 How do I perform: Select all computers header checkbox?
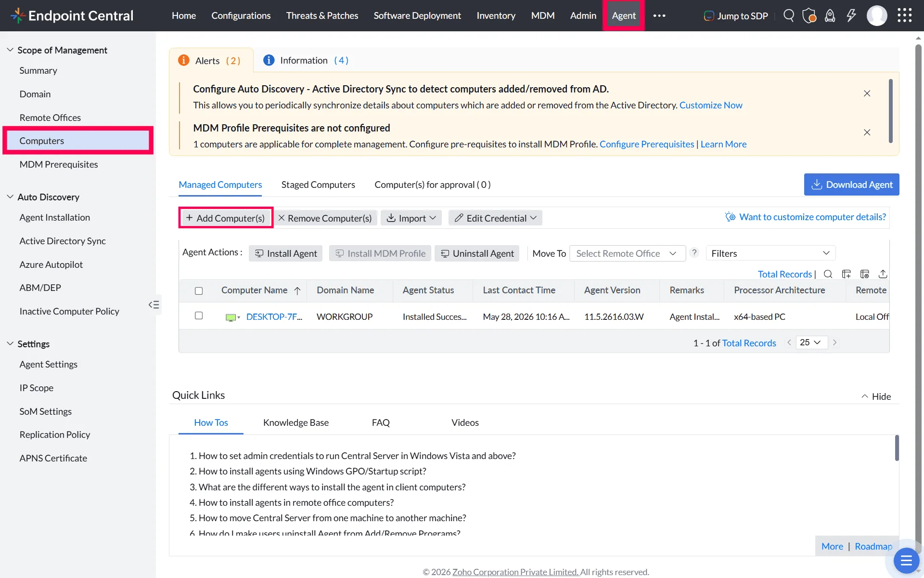coord(199,290)
